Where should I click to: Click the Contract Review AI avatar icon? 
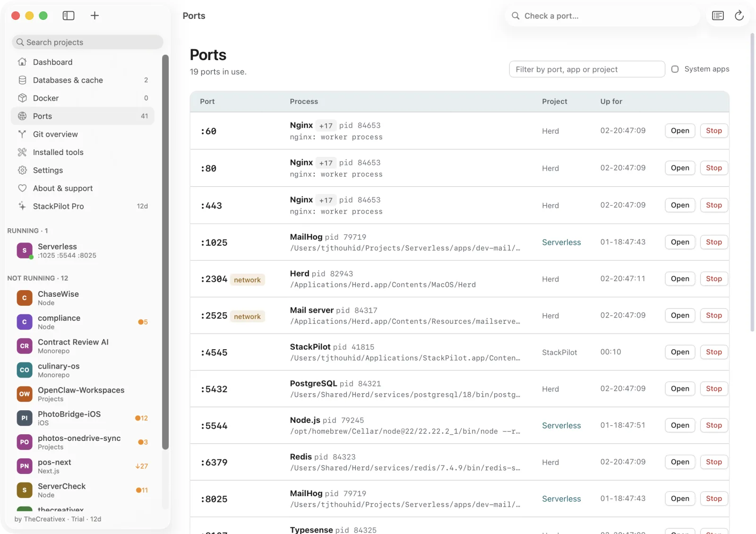[x=25, y=346]
